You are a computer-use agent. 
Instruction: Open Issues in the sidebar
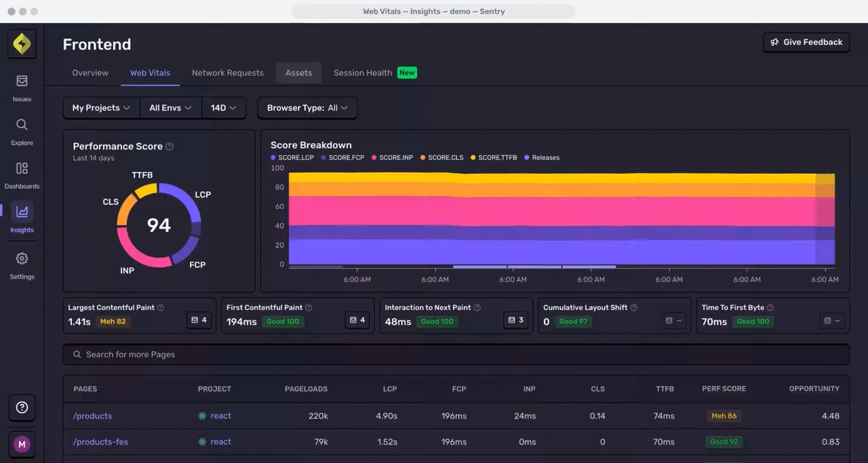pos(22,88)
